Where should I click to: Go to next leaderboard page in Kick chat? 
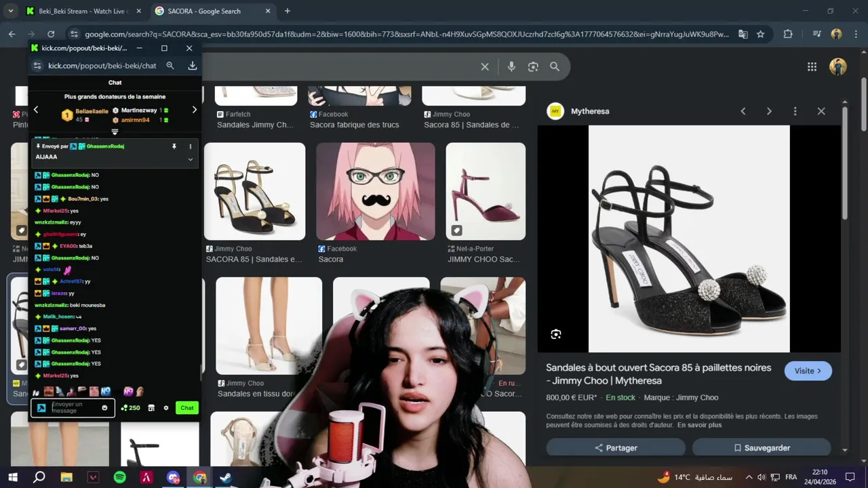point(194,110)
